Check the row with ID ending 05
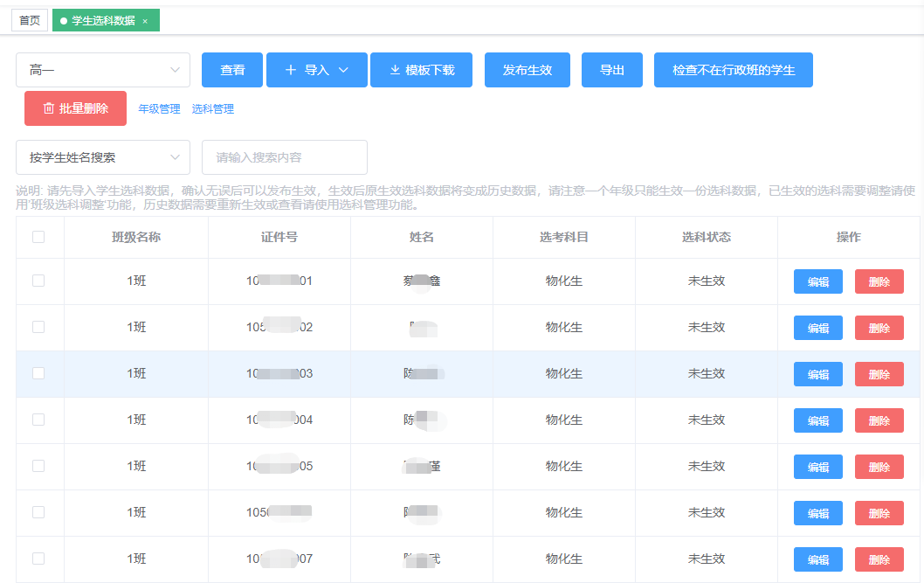The image size is (924, 583). (38, 466)
